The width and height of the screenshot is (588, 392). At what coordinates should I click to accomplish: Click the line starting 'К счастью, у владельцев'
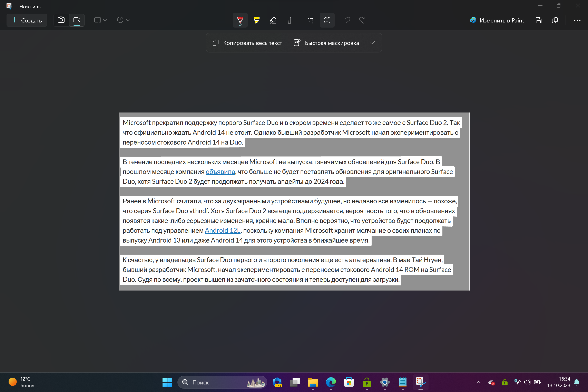pos(283,260)
